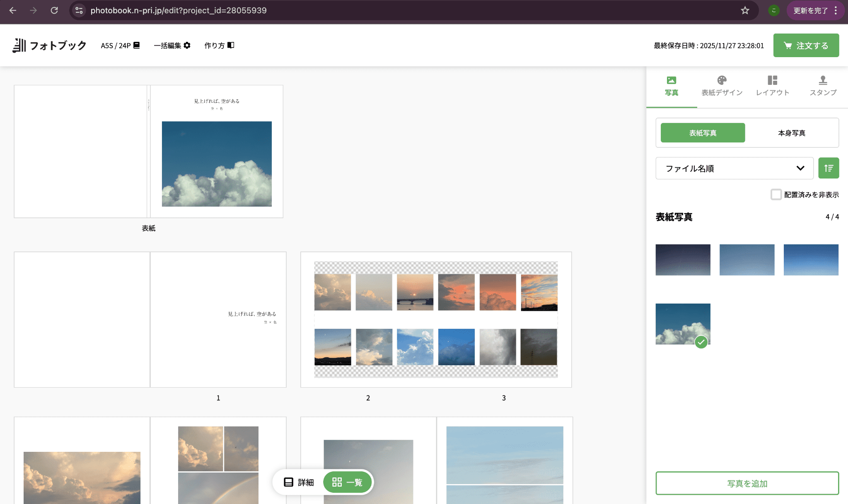Switch to 詳細 view mode
This screenshot has height=504, width=848.
click(x=299, y=482)
